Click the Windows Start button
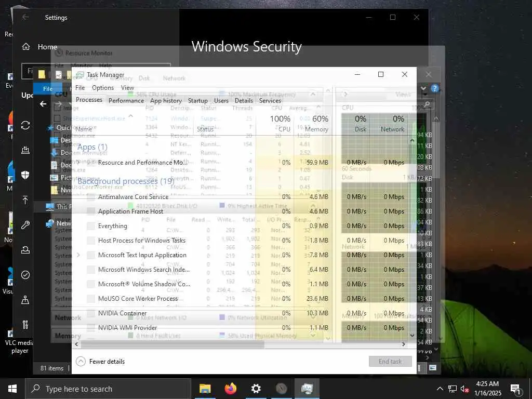This screenshot has width=532, height=399. (x=12, y=389)
